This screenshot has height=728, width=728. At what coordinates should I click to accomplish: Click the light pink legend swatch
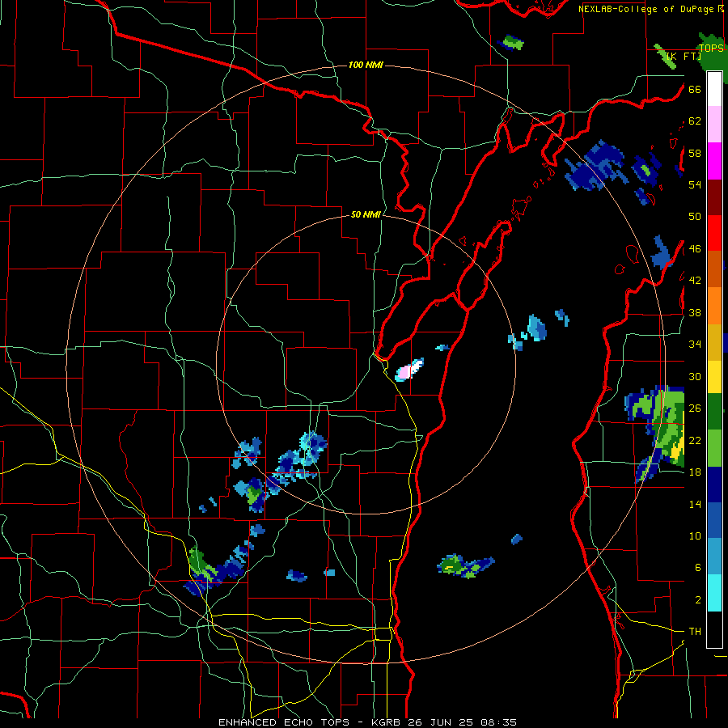pos(714,124)
